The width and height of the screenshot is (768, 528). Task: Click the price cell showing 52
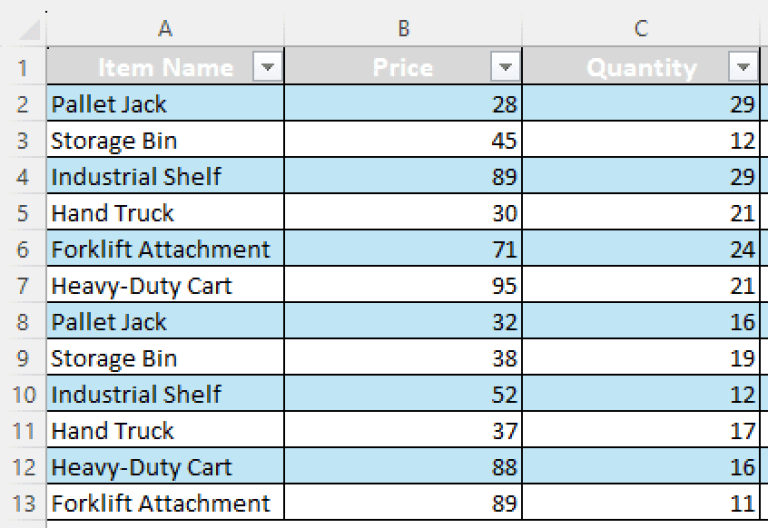click(403, 394)
